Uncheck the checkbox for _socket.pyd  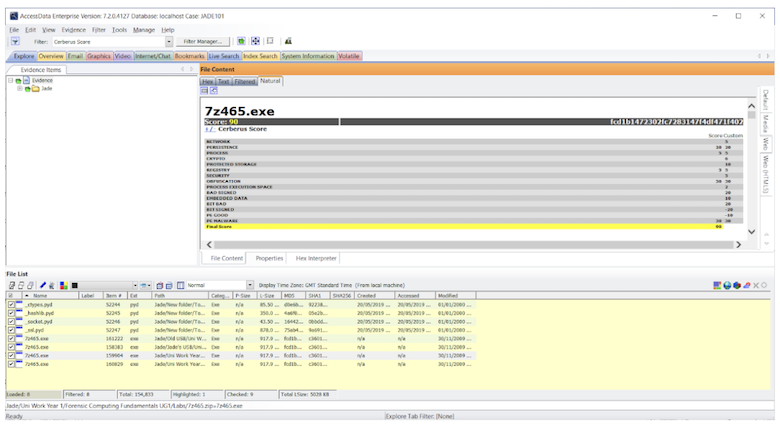pyautogui.click(x=11, y=322)
